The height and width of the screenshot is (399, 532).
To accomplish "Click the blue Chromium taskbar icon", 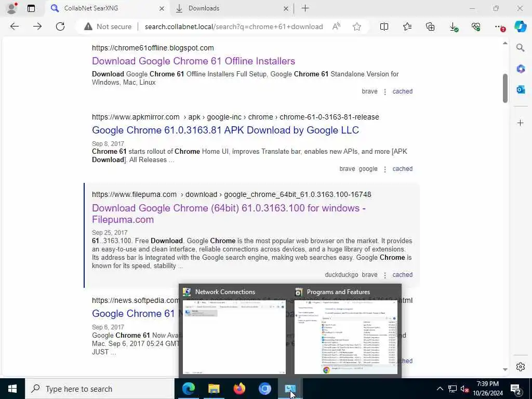I will point(264,389).
